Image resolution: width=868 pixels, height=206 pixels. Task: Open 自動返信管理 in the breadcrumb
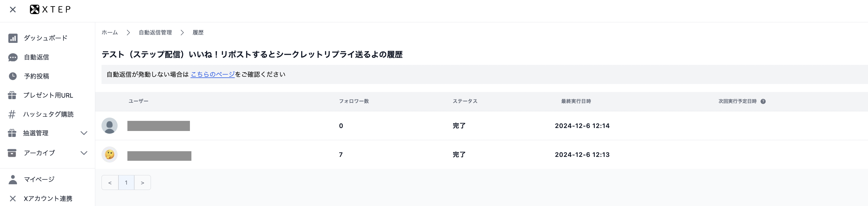[155, 33]
